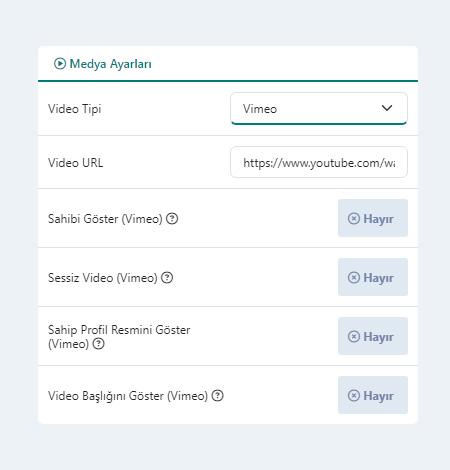Click the chevron arrow of the Video Tipi dropdown
The width and height of the screenshot is (450, 470).
click(x=387, y=108)
